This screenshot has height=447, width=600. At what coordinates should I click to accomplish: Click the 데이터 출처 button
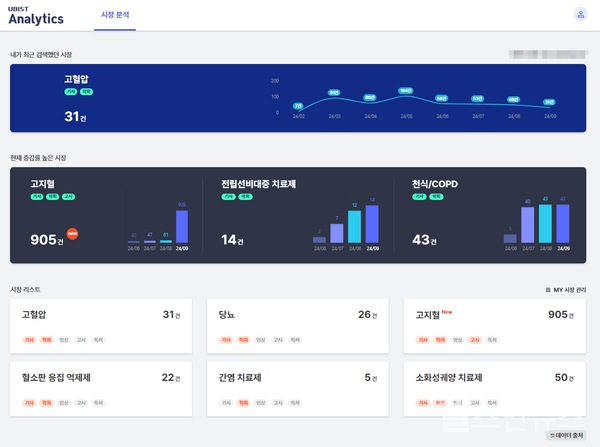(566, 436)
